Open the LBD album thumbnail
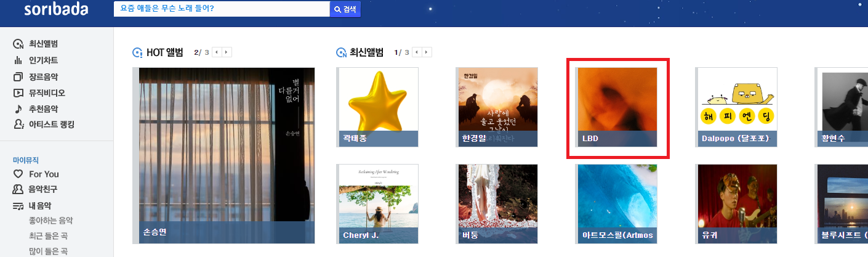868x257 pixels. [x=616, y=107]
